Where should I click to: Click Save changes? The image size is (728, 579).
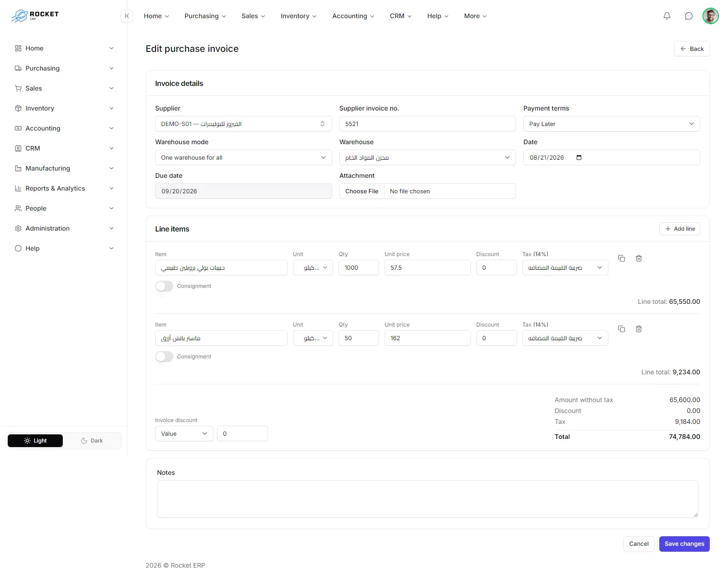684,544
